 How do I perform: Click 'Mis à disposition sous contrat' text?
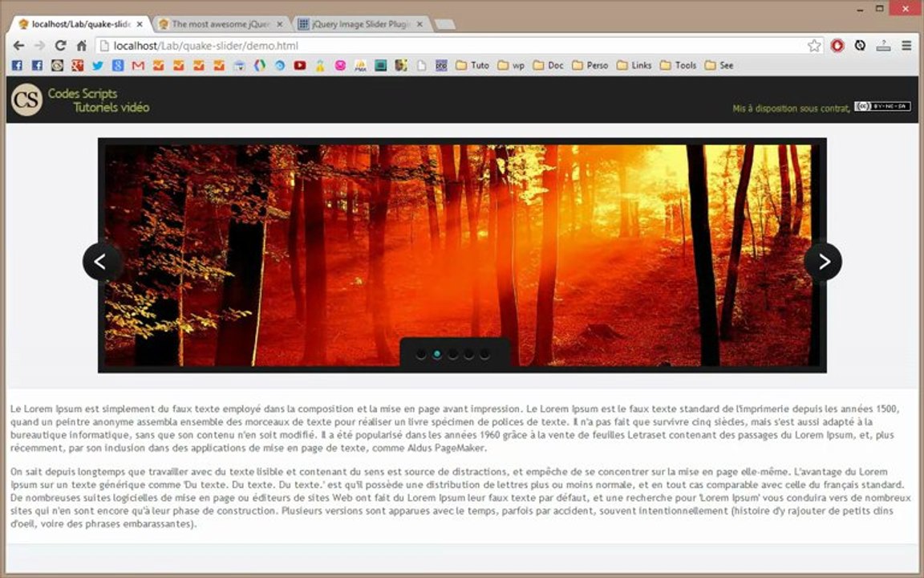(x=791, y=108)
